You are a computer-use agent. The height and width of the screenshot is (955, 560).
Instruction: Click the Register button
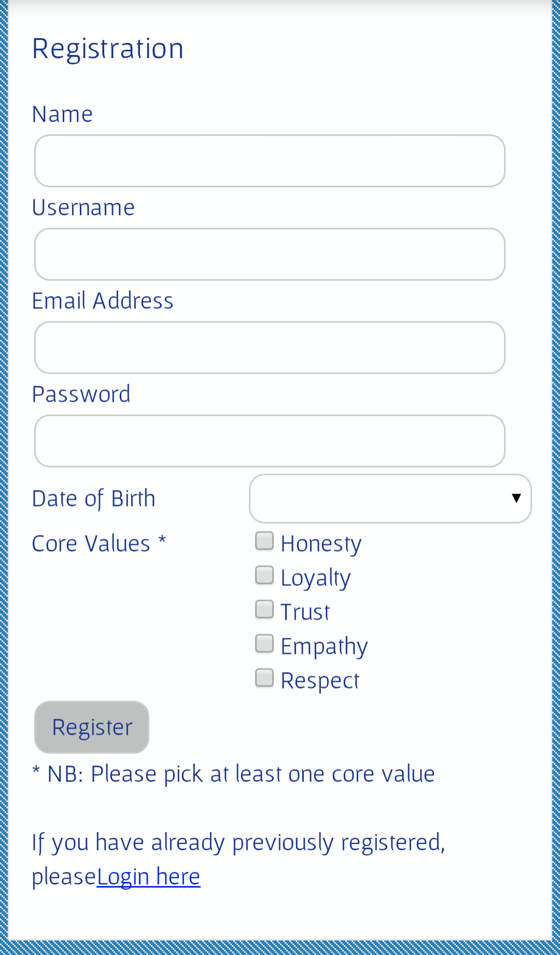point(92,727)
